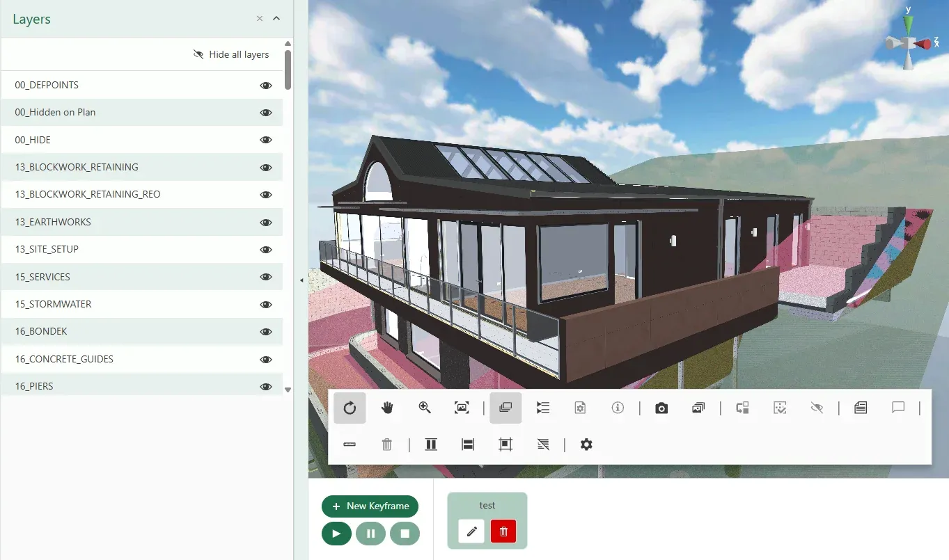Take a snapshot with the camera icon
949x560 pixels.
(661, 408)
